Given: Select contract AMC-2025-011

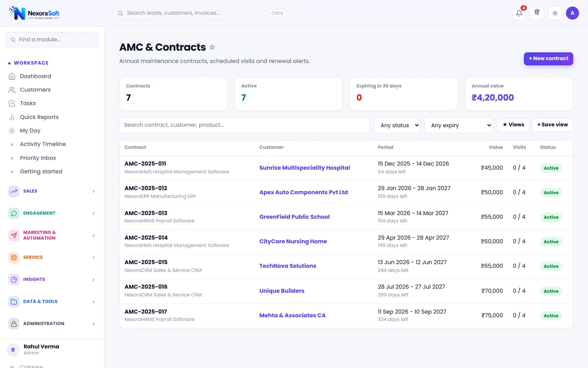Looking at the screenshot, I should pos(145,164).
